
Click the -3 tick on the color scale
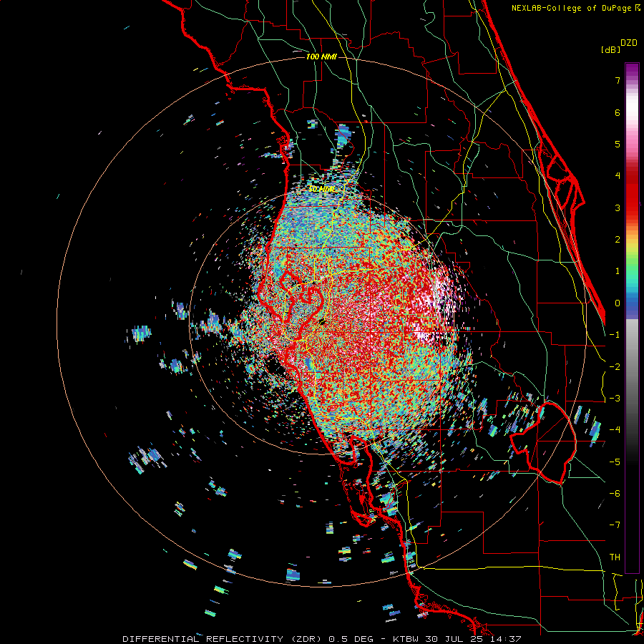pos(615,399)
